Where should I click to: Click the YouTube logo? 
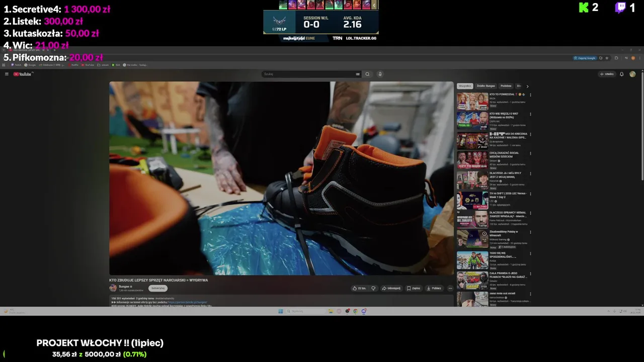tap(23, 74)
